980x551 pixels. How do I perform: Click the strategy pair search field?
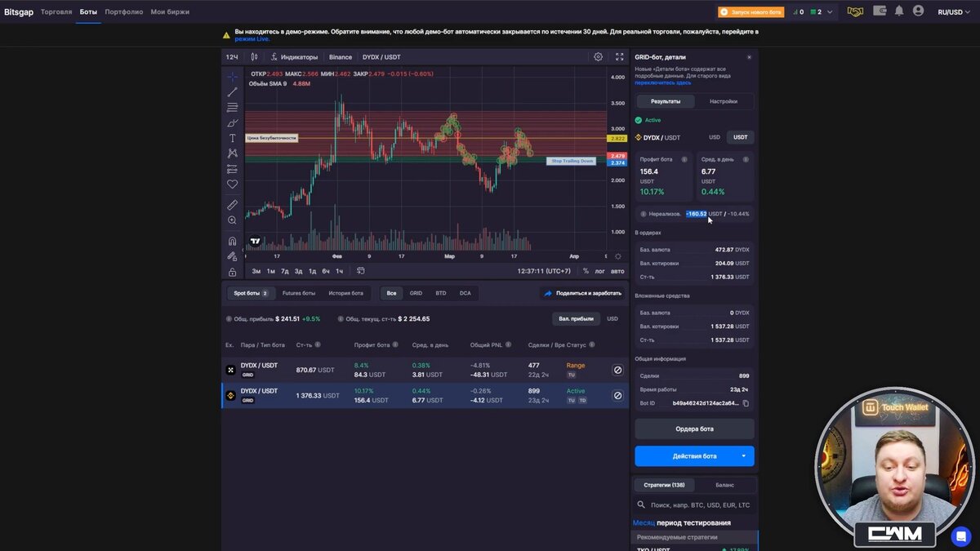[694, 505]
